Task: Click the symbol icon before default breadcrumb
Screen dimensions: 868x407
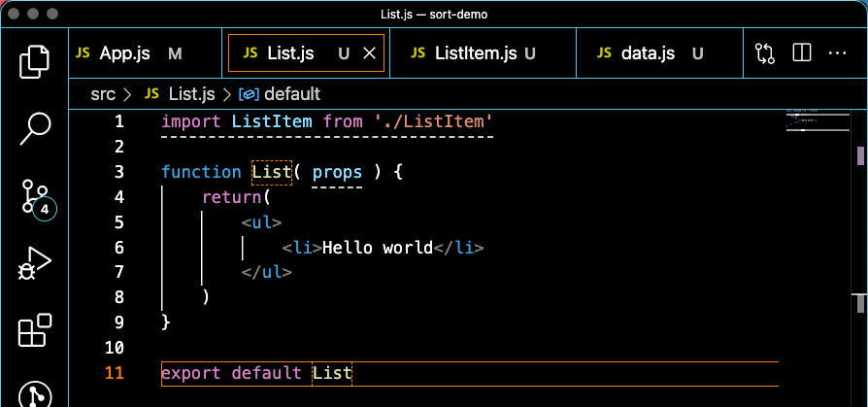Action: (250, 94)
